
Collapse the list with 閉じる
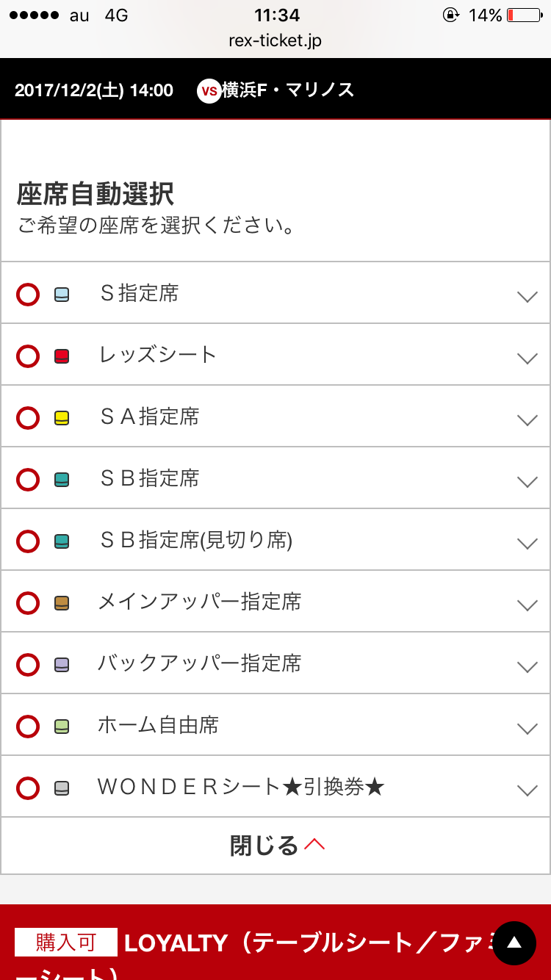point(275,846)
